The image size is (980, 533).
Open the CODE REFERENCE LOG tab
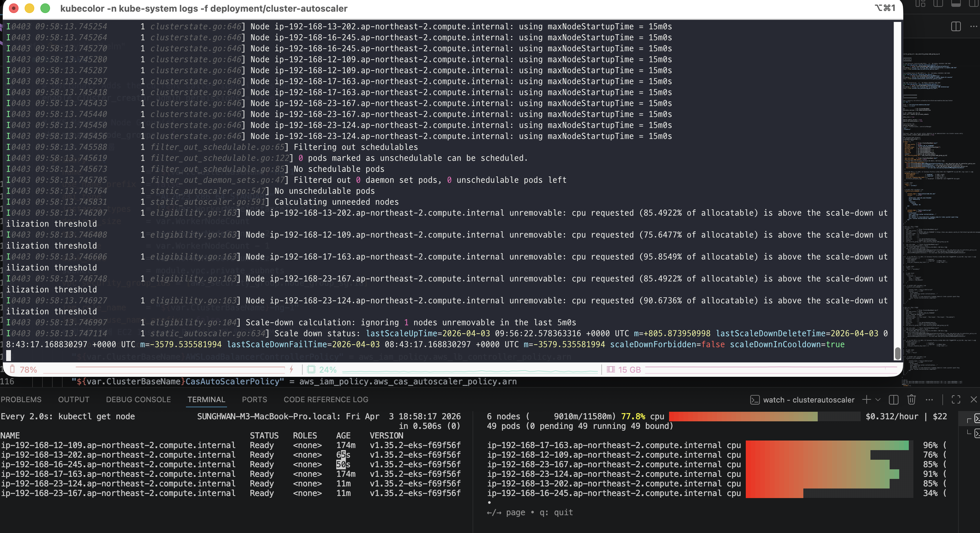click(x=326, y=399)
